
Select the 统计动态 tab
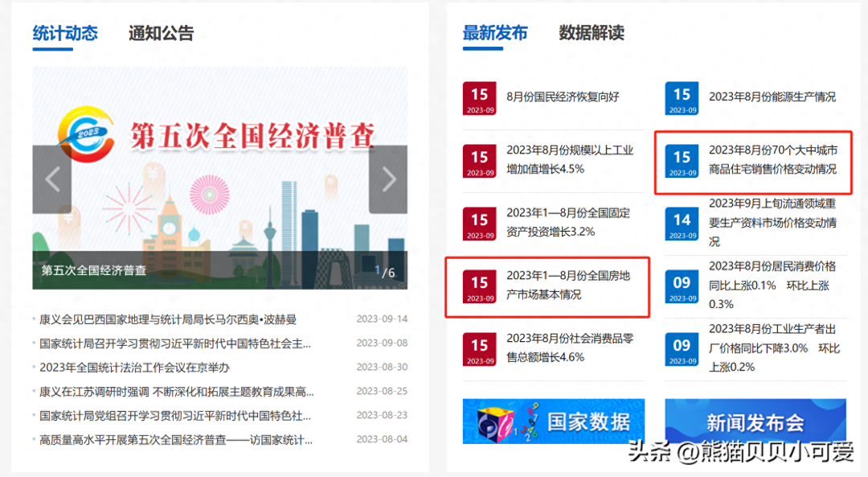[x=65, y=33]
